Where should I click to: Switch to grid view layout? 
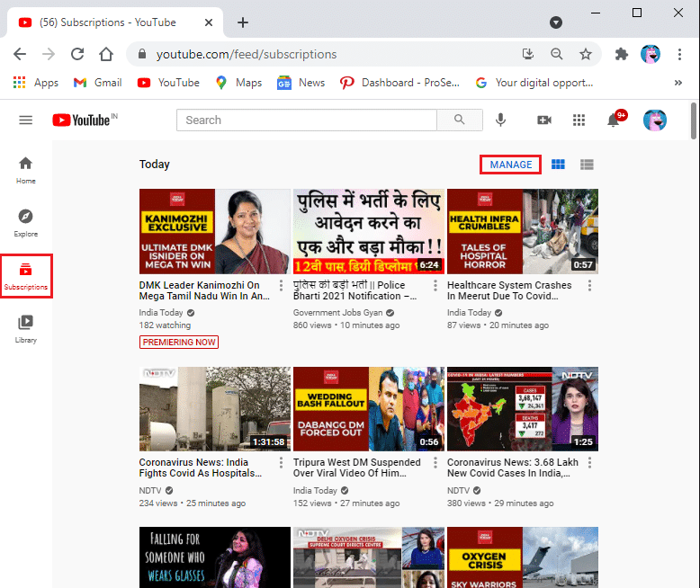558,165
